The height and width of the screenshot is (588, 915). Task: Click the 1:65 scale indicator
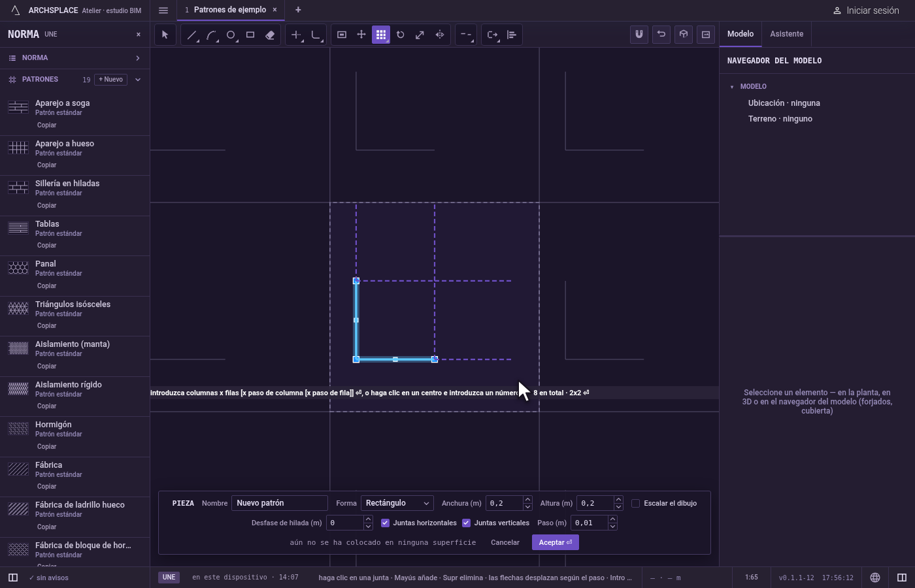click(752, 578)
